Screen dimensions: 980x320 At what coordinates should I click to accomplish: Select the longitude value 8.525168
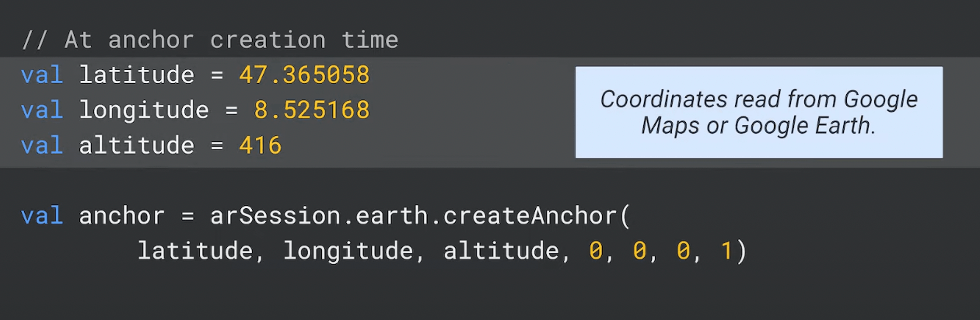pyautogui.click(x=312, y=110)
